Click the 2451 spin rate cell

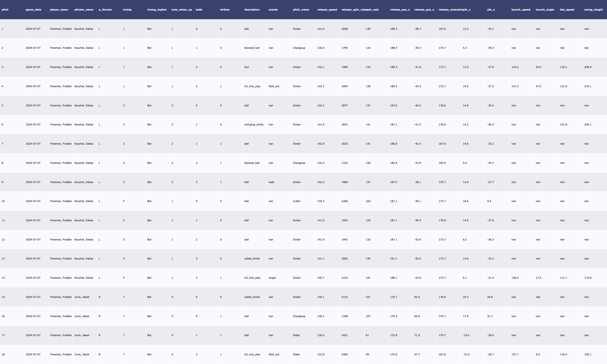345,335
